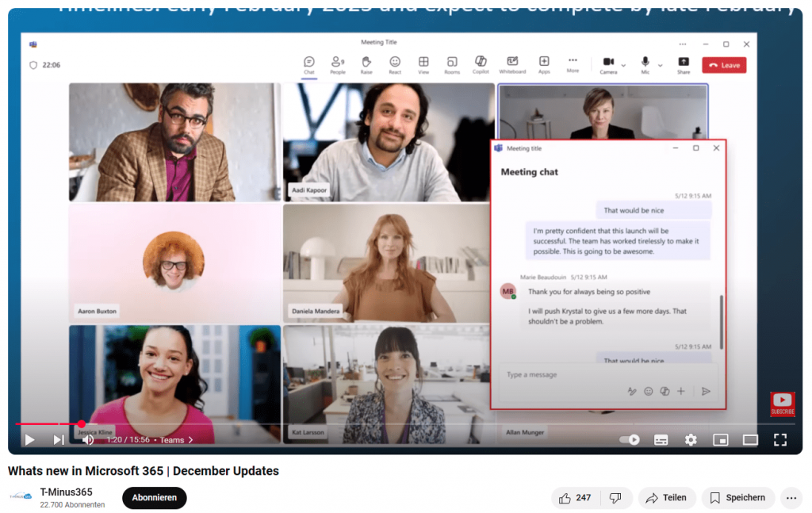Open the Copilot icon in chat compose box
812x513 pixels.
click(665, 392)
